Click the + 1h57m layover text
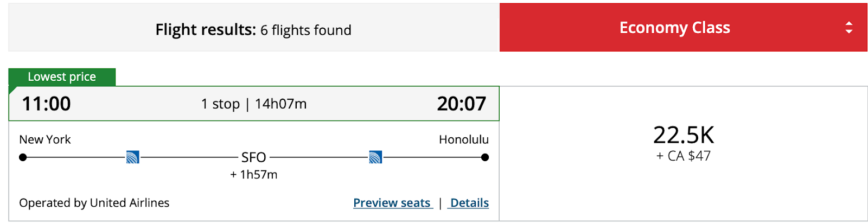Screen dimensions: 868x223 click(x=253, y=175)
